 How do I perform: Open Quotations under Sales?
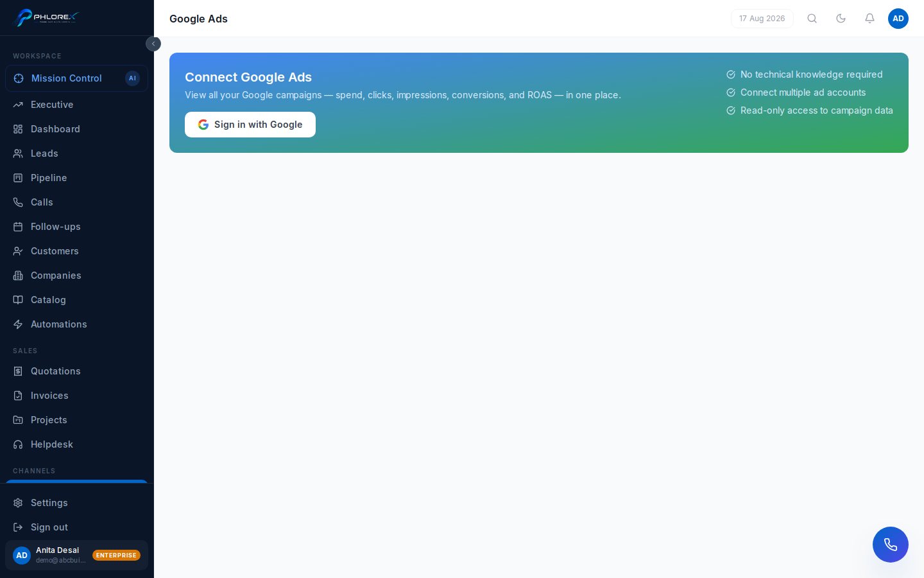click(x=76, y=371)
